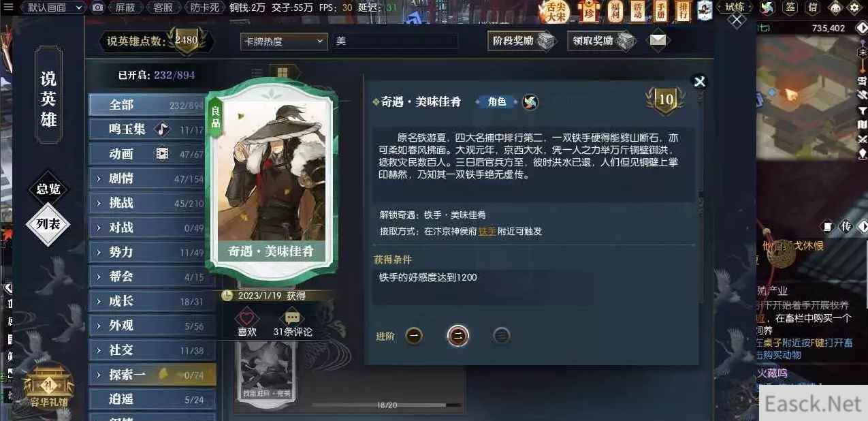The height and width of the screenshot is (421, 868).
Task: Select advancement stage 二 radio circle
Action: pos(458,335)
